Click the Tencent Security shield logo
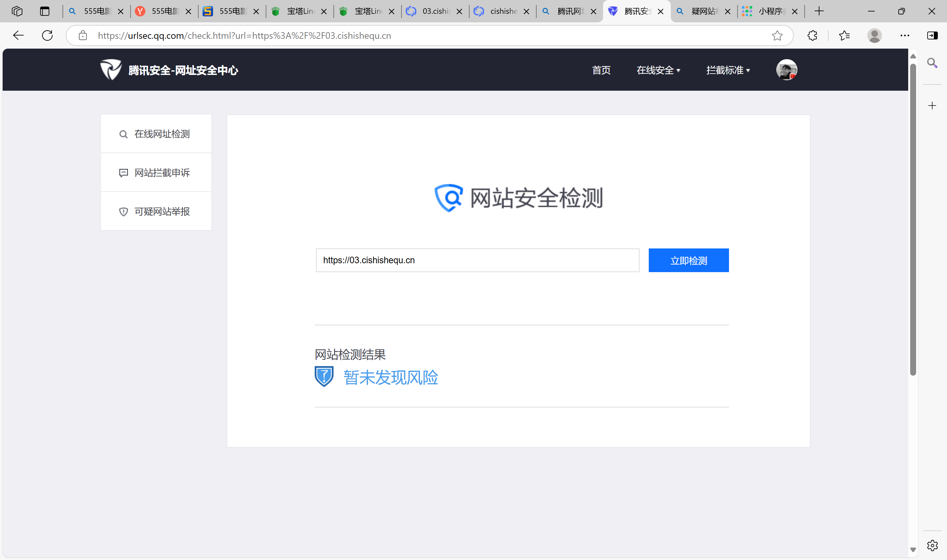Viewport: 947px width, 560px height. 110,70
